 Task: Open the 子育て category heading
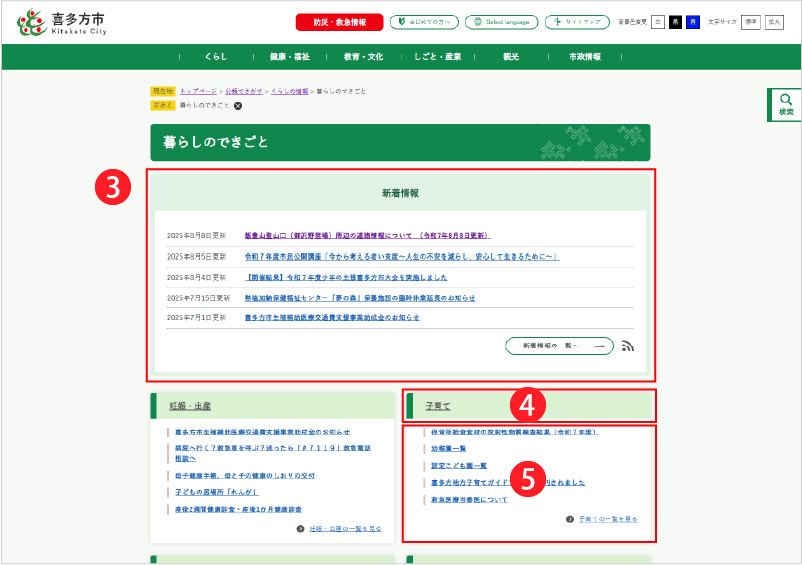tap(438, 406)
